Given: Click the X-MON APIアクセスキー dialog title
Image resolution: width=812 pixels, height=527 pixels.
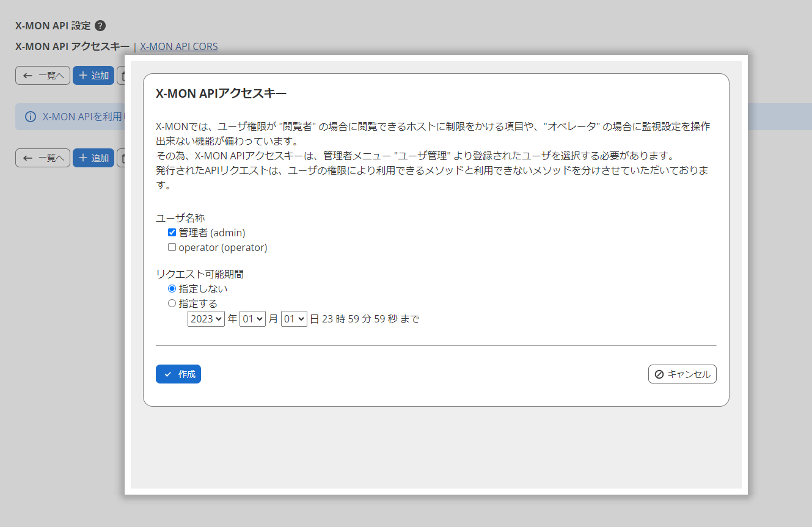Looking at the screenshot, I should (x=221, y=93).
